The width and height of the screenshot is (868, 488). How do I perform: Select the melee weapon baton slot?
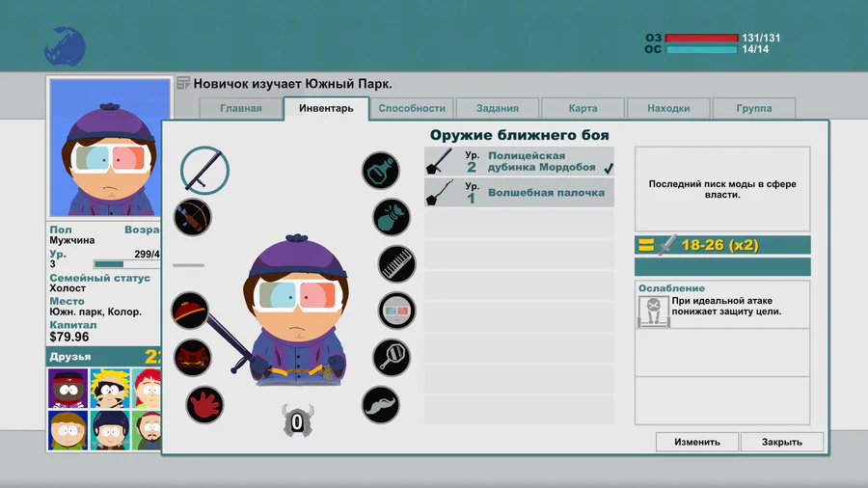coord(204,170)
